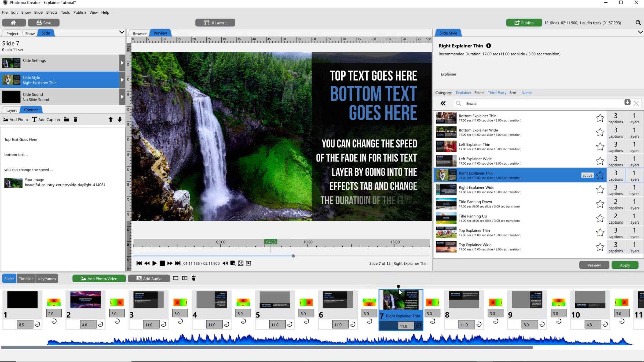Select slide 3 thumbnail in slide list
The height and width of the screenshot is (362, 644).
click(x=148, y=300)
